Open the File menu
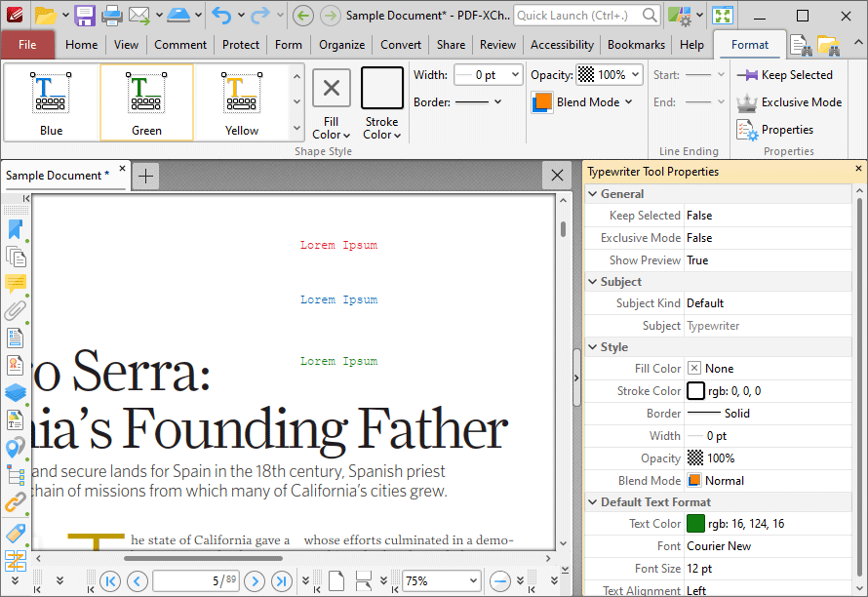Viewport: 868px width, 597px height. tap(27, 45)
